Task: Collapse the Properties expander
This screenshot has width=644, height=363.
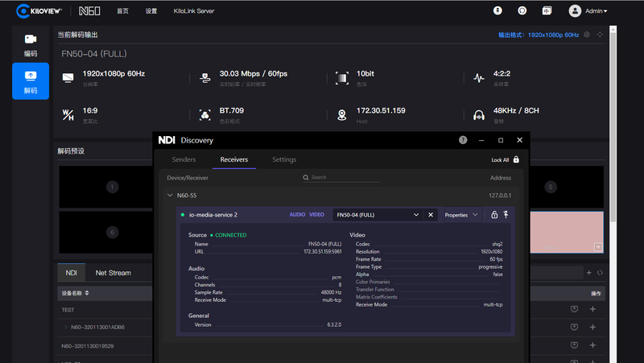Action: coord(461,215)
